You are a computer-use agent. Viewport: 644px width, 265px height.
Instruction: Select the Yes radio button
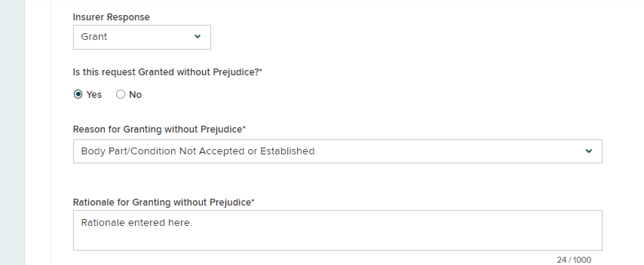(x=78, y=94)
